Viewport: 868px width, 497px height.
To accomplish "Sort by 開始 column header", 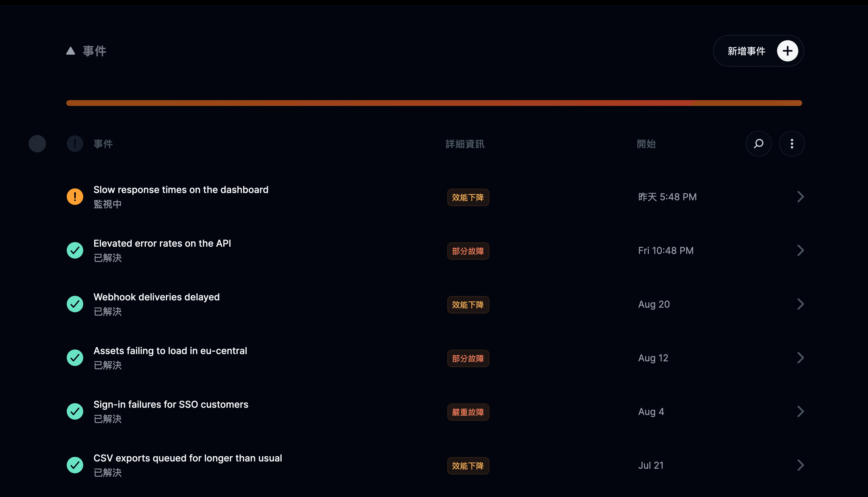I will point(646,144).
